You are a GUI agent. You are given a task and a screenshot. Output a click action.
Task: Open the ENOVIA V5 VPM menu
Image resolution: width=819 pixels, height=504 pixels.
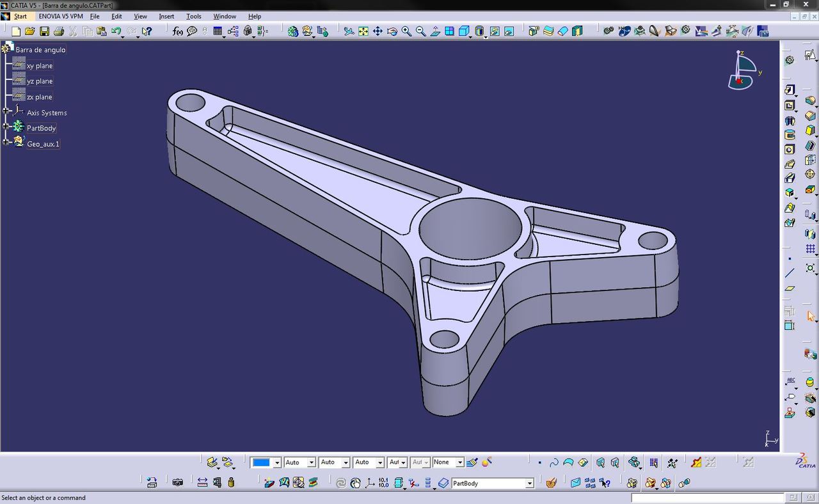tap(61, 16)
